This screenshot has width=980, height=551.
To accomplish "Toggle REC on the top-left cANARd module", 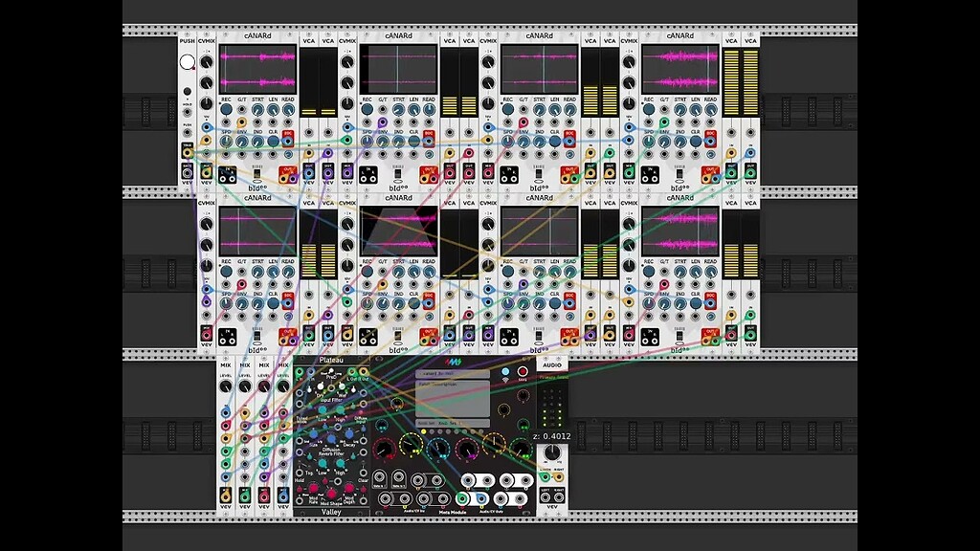I will pos(226,109).
